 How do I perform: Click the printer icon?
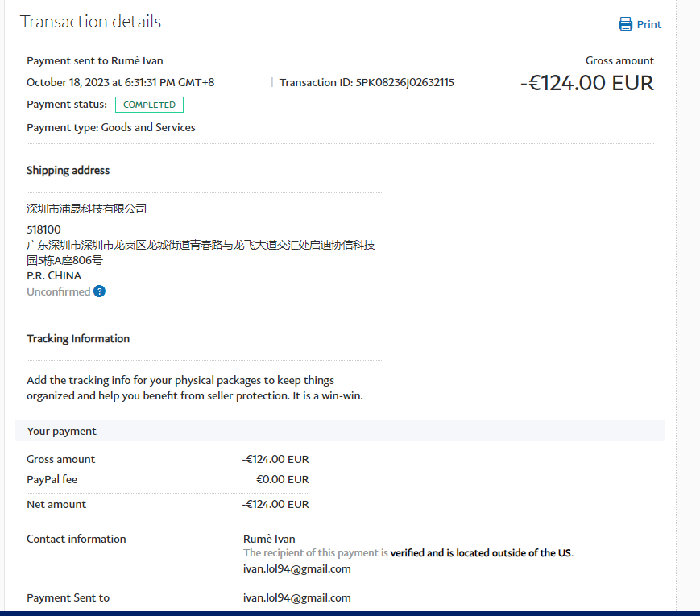coord(626,24)
